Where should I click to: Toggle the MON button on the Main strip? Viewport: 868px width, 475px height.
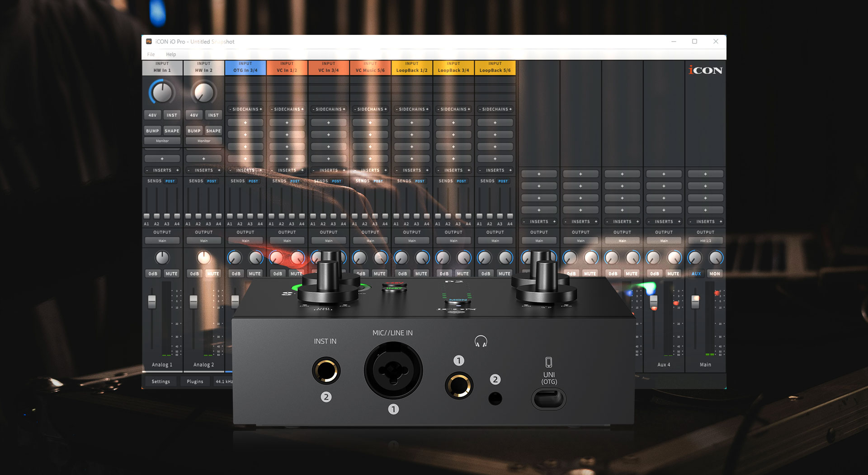pyautogui.click(x=715, y=274)
